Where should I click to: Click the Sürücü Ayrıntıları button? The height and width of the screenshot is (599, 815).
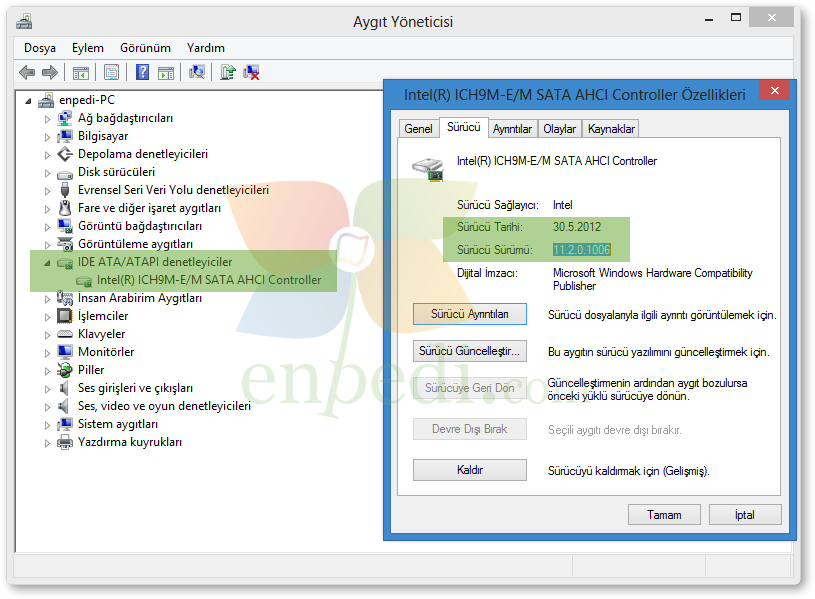pos(469,314)
